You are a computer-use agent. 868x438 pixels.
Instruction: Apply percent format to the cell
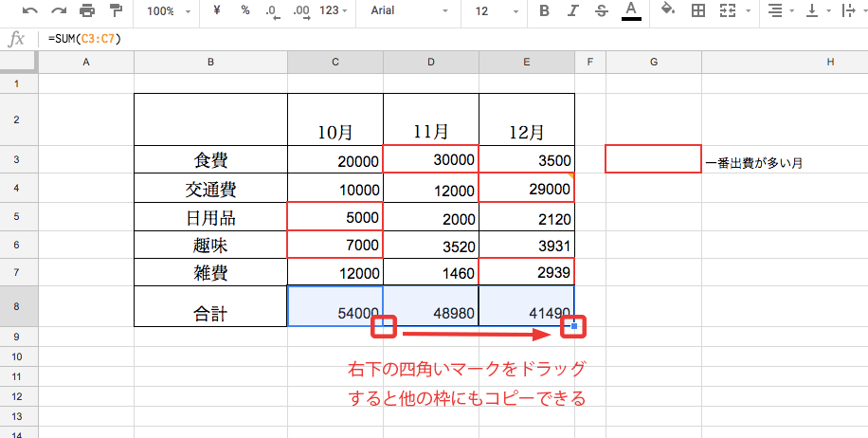point(245,11)
